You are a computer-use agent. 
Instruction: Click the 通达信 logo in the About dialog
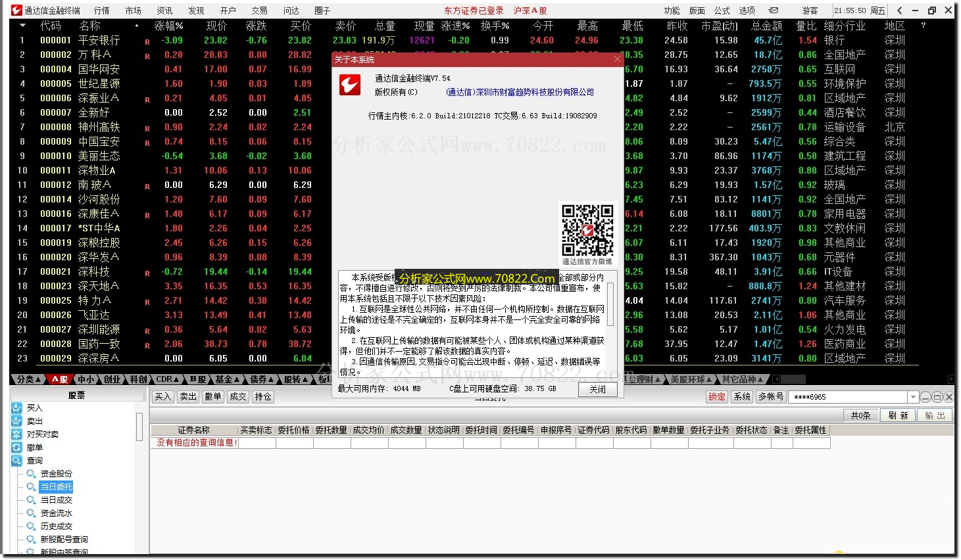coord(350,85)
